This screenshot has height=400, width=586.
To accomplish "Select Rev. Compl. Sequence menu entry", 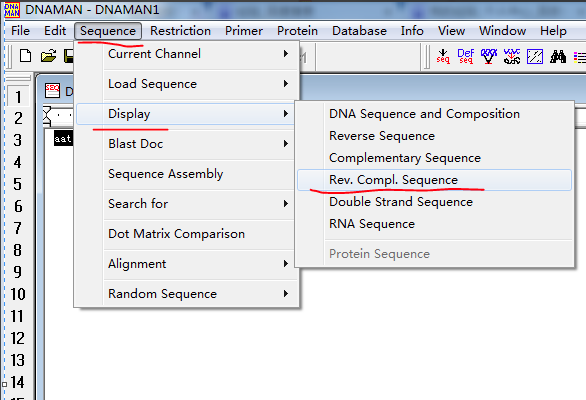I will [434, 180].
